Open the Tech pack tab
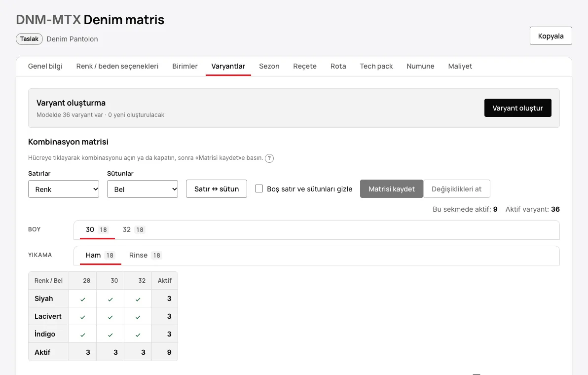Image resolution: width=588 pixels, height=375 pixels. pos(376,67)
